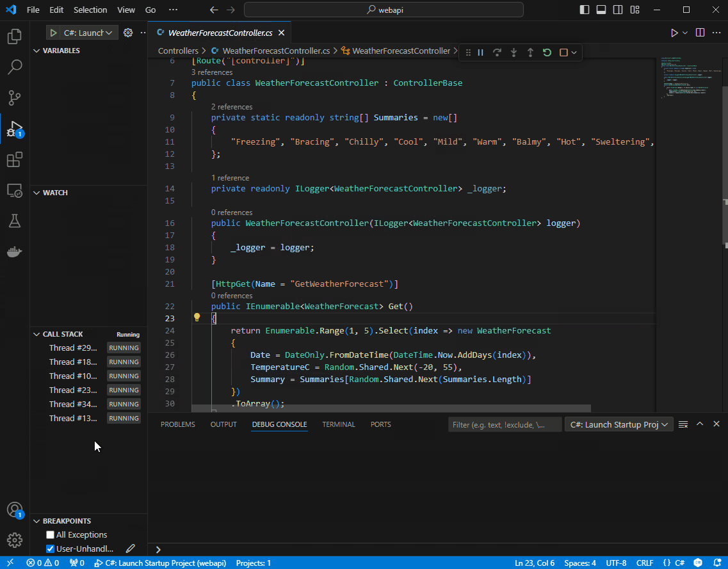Viewport: 728px width, 569px height.
Task: Collapse the Call Stack section
Action: click(36, 333)
